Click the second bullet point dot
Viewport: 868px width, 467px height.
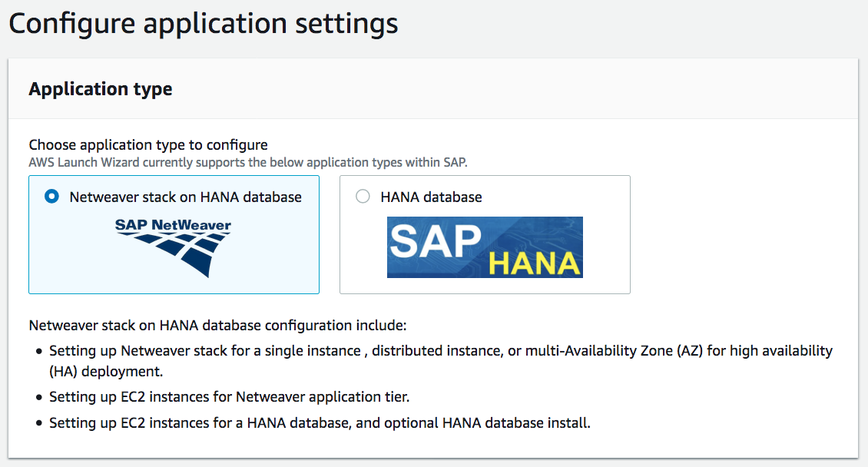(x=38, y=398)
